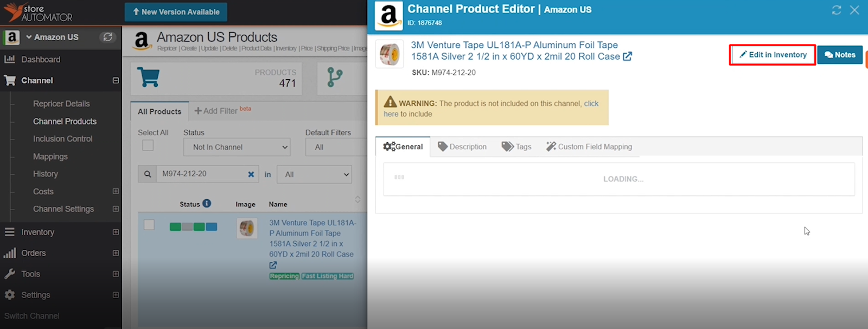Click the Amazon logo in the editor header

389,15
